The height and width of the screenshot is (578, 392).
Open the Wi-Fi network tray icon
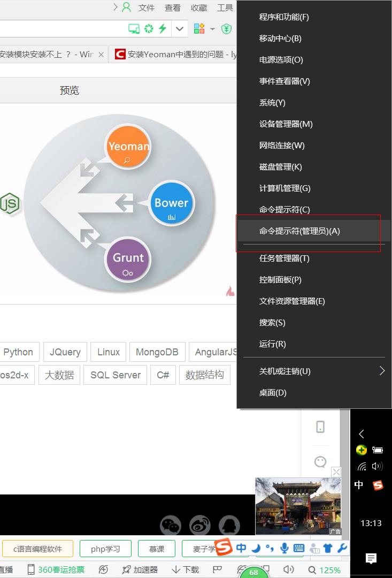point(362,467)
